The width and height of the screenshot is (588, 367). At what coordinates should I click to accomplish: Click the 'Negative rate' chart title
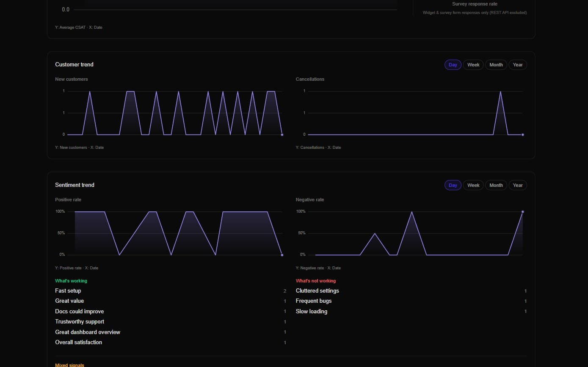coord(310,200)
